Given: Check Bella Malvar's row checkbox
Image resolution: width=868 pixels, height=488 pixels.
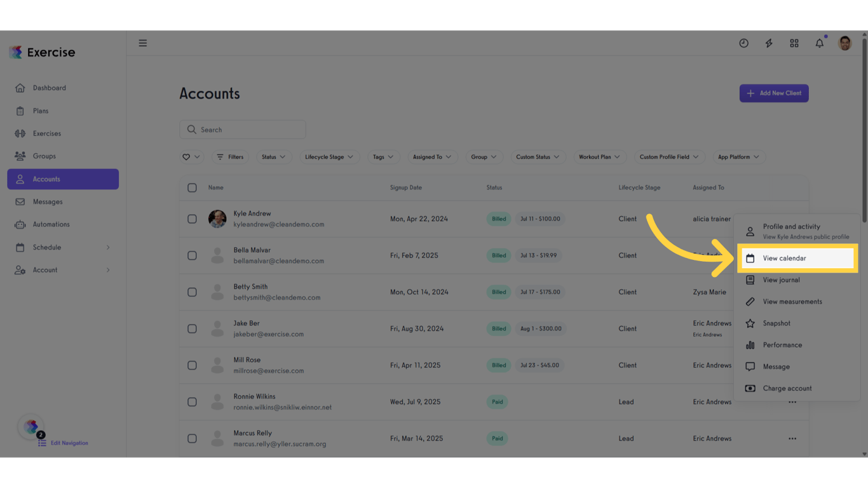Looking at the screenshot, I should coord(191,255).
